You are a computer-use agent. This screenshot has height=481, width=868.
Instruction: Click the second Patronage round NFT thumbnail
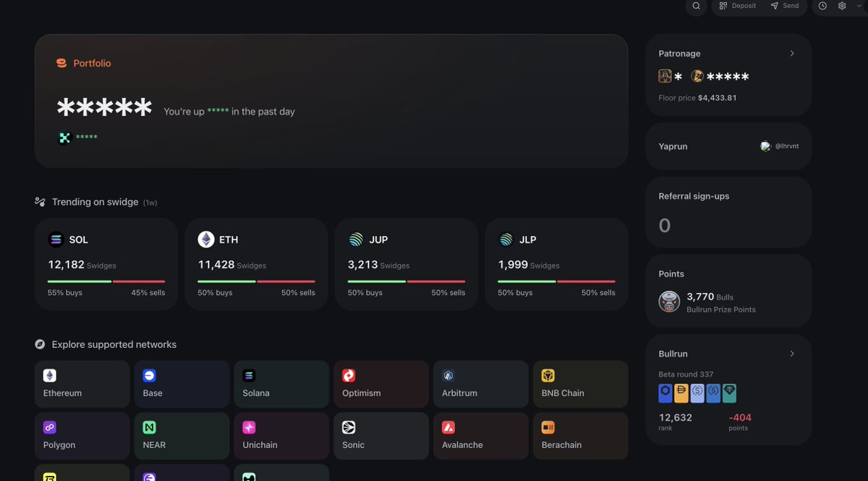[x=697, y=76]
